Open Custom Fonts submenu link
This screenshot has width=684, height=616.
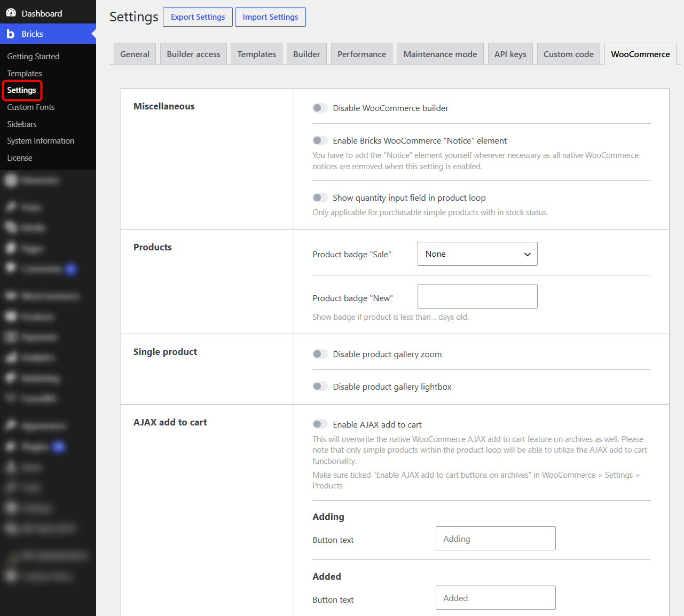(x=31, y=107)
